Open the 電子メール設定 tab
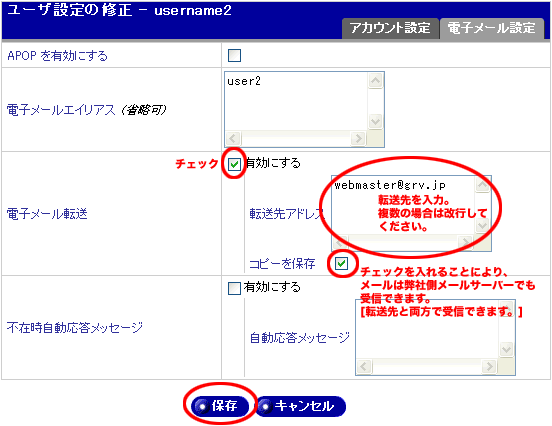 point(491,28)
